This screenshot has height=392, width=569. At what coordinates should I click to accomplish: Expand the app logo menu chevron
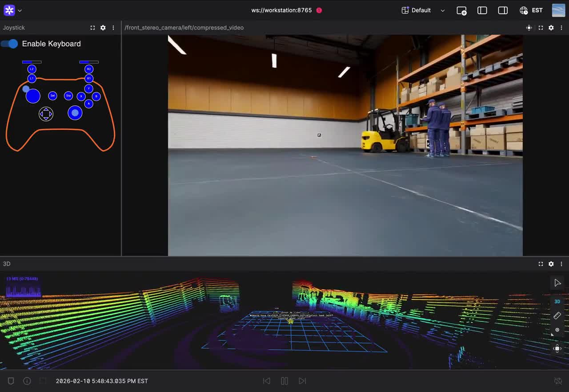click(20, 10)
